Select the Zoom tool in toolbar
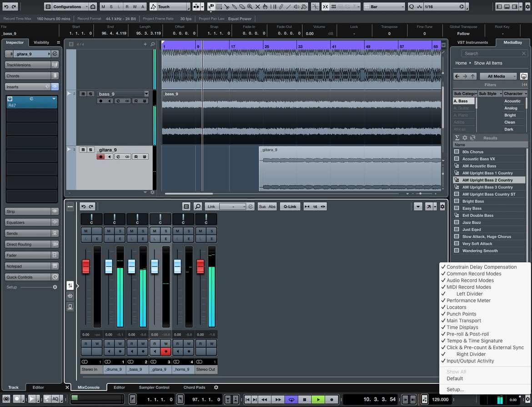This screenshot has height=407, width=532. [x=250, y=6]
